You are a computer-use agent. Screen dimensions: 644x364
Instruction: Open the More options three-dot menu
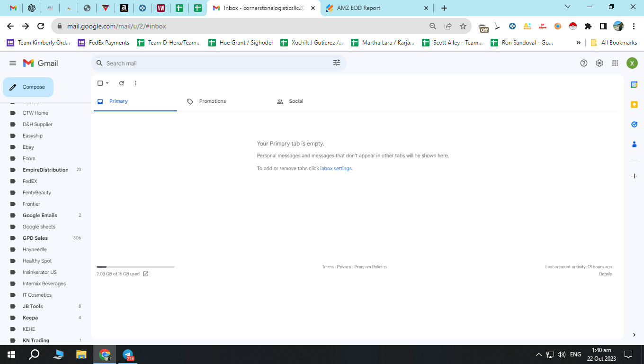[x=135, y=83]
